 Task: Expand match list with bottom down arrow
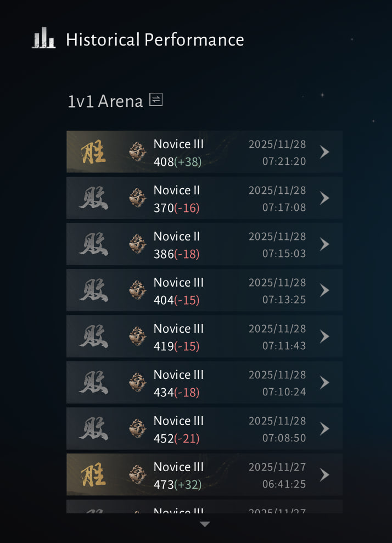[205, 524]
